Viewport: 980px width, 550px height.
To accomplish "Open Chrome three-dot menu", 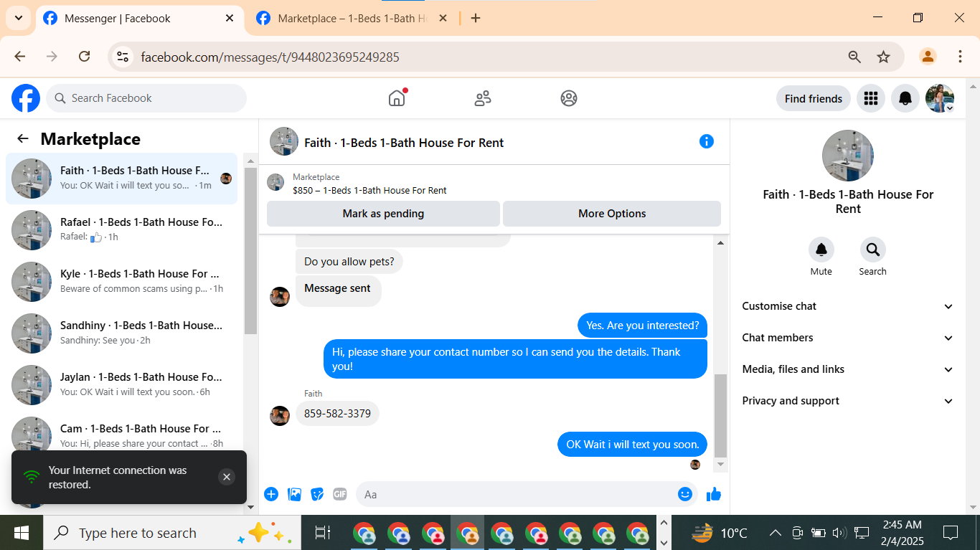I will (960, 57).
